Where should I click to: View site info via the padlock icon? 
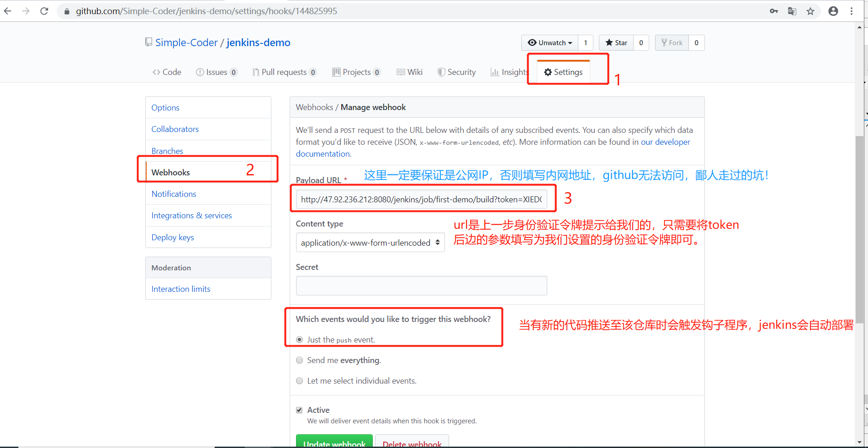(67, 11)
